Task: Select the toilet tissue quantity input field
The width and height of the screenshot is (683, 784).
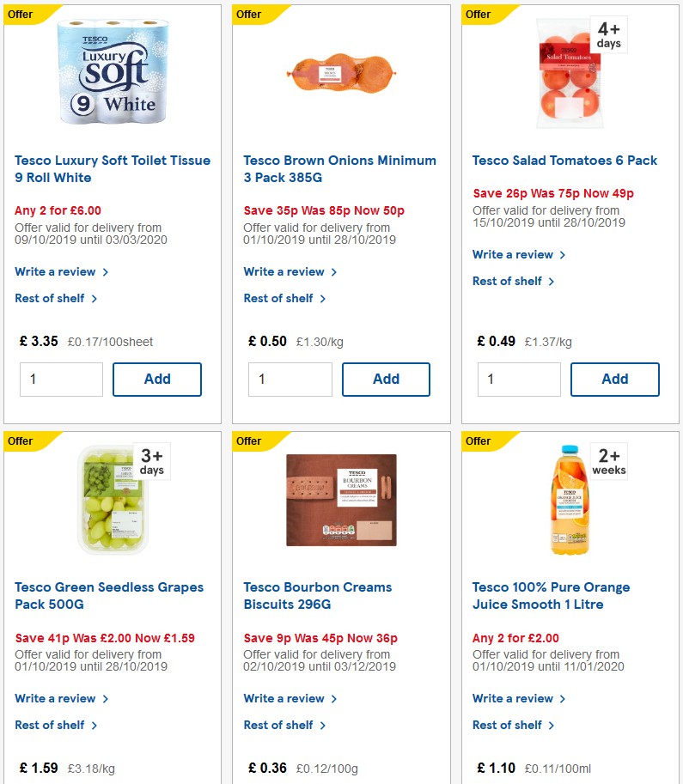Action: 61,379
